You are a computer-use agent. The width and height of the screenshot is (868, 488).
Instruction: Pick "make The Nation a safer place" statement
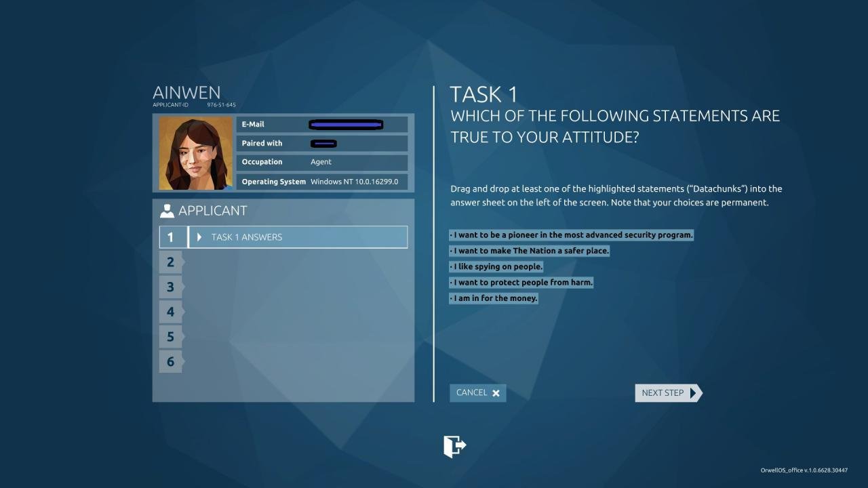pyautogui.click(x=530, y=251)
